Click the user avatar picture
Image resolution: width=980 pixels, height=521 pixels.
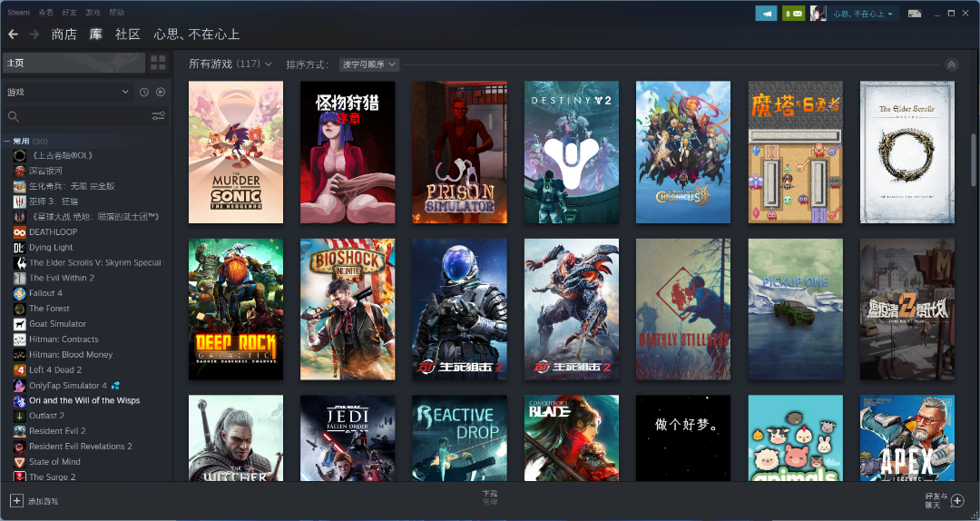point(818,13)
